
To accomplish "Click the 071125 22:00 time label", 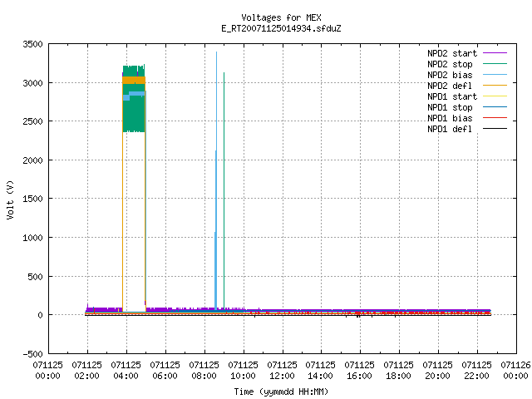I will point(476,370).
